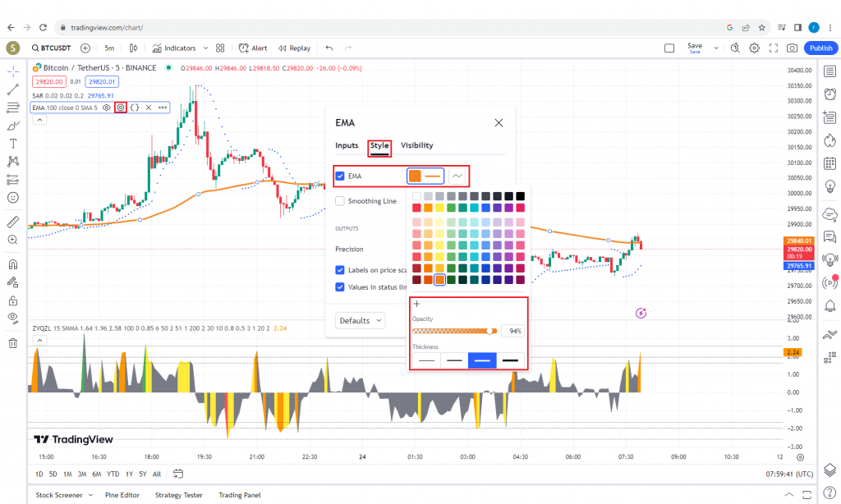Add a symbol to compare
Image resolution: width=841 pixels, height=504 pixels.
click(x=85, y=48)
